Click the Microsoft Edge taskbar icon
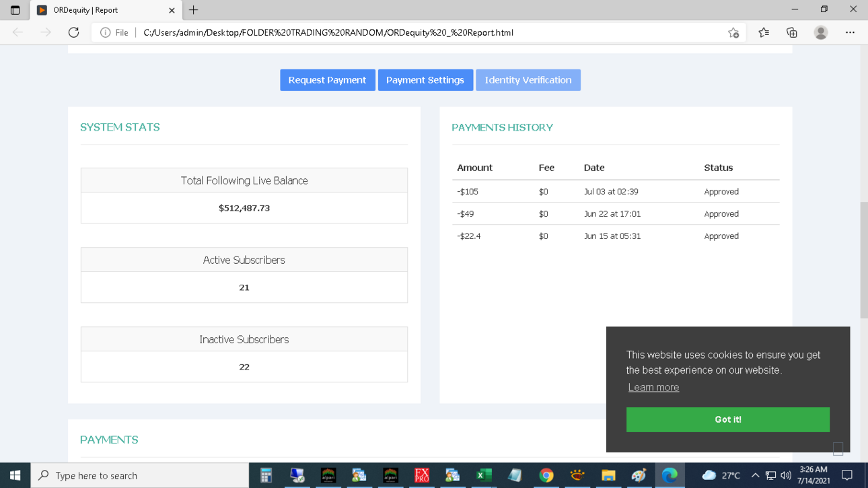 click(670, 475)
